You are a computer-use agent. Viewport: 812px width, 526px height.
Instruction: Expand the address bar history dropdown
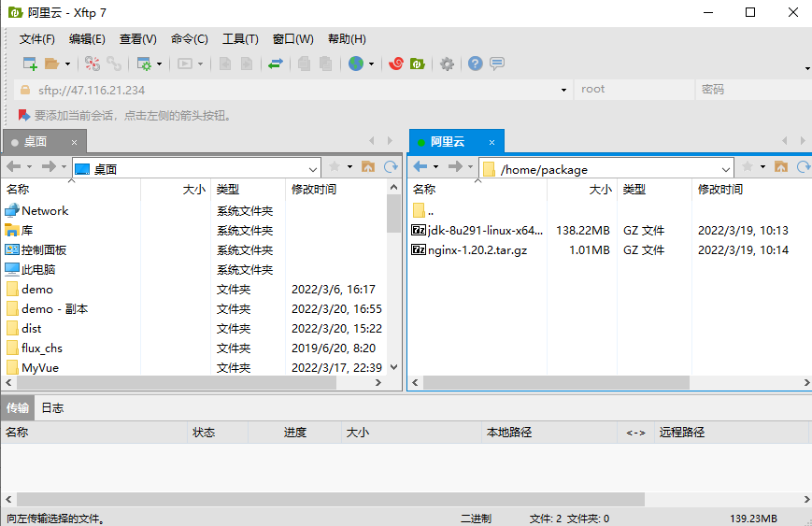563,90
